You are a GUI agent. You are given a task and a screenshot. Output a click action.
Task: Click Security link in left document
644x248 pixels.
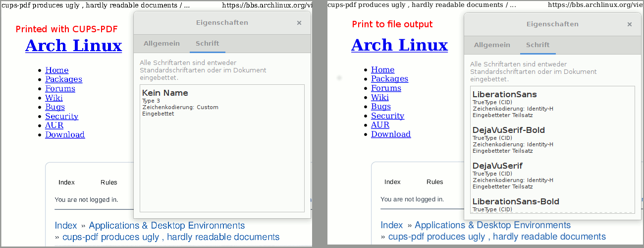(61, 117)
